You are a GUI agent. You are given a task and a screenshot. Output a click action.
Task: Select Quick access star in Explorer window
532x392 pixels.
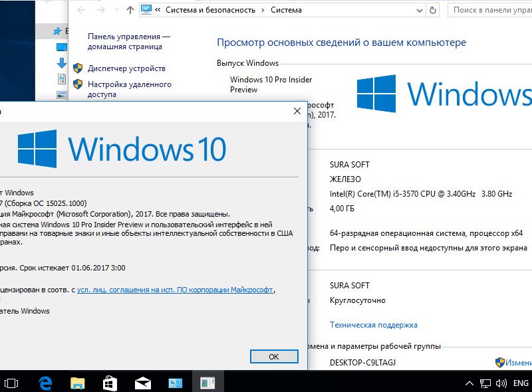(57, 31)
